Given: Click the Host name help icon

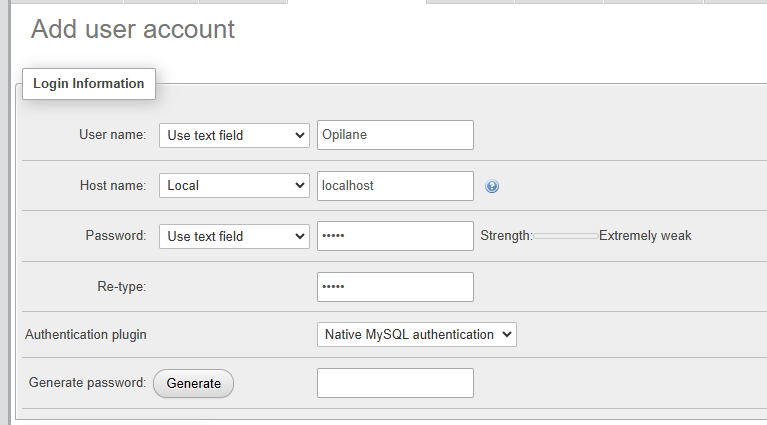Looking at the screenshot, I should (492, 186).
